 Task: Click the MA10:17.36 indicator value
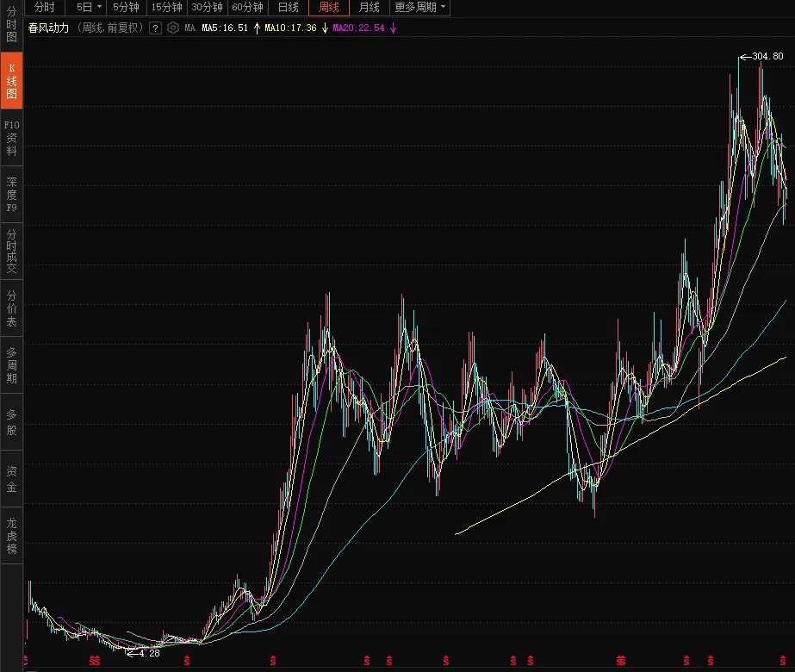click(x=290, y=28)
